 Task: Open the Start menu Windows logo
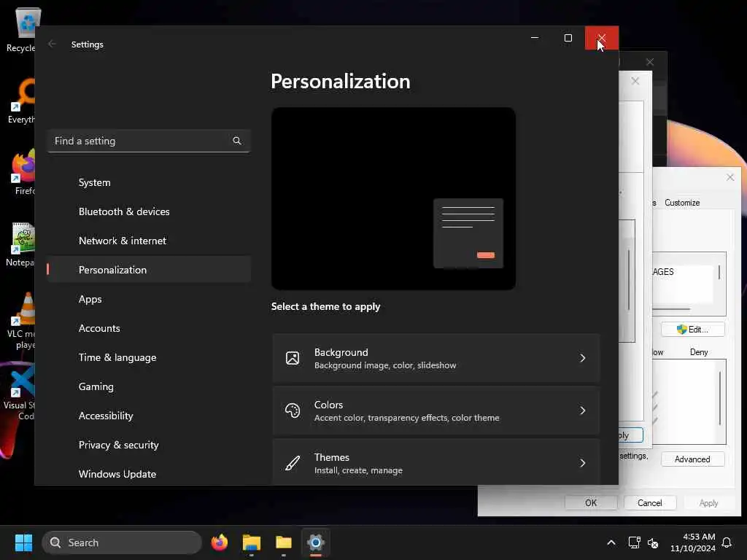click(x=23, y=542)
